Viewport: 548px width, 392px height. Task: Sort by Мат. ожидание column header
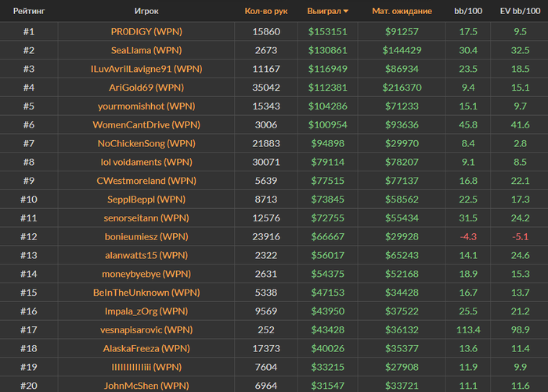coord(402,11)
